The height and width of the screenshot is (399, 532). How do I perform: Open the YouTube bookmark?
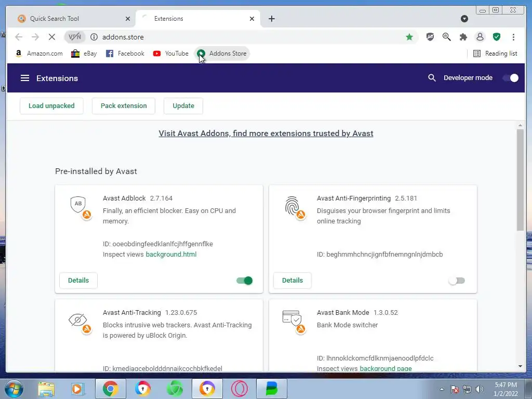coord(170,54)
